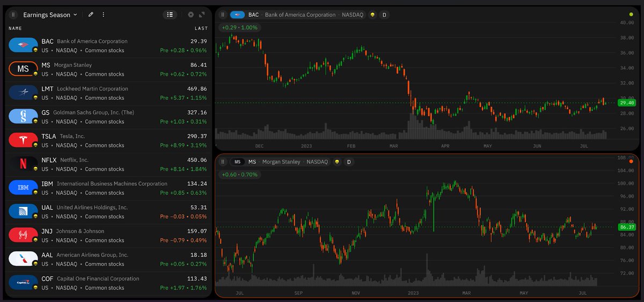
Task: Click the 'Tesla, Inc.' company name
Action: point(72,136)
